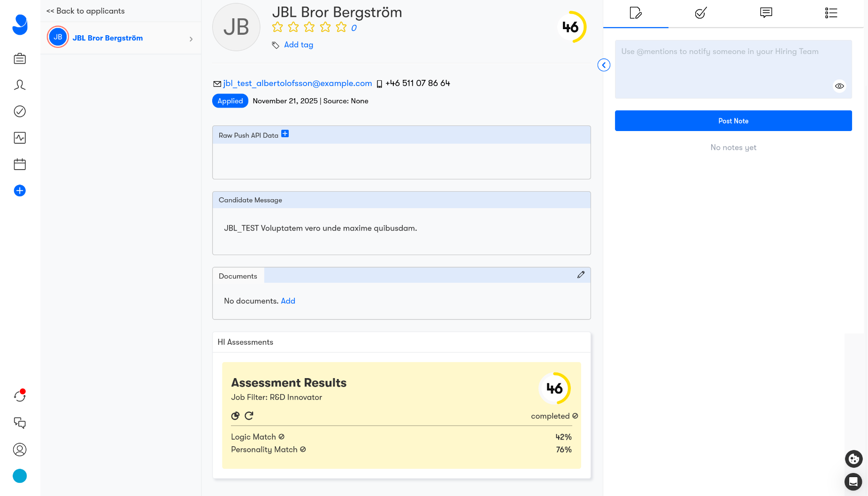This screenshot has width=868, height=496.
Task: Edit documents with the pencil icon
Action: click(581, 275)
